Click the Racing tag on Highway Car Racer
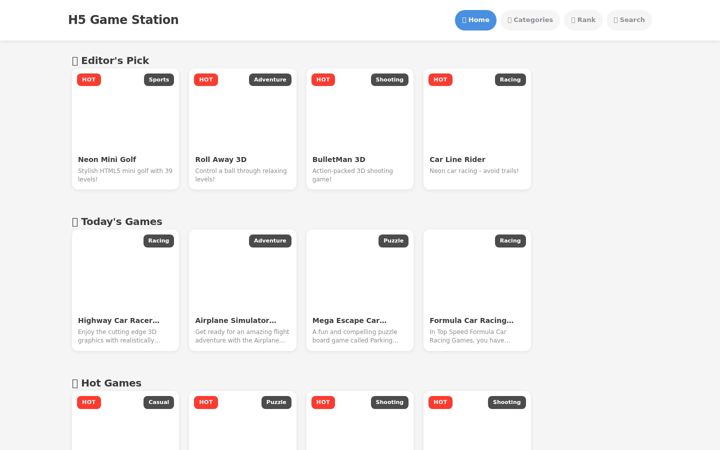 pyautogui.click(x=158, y=241)
